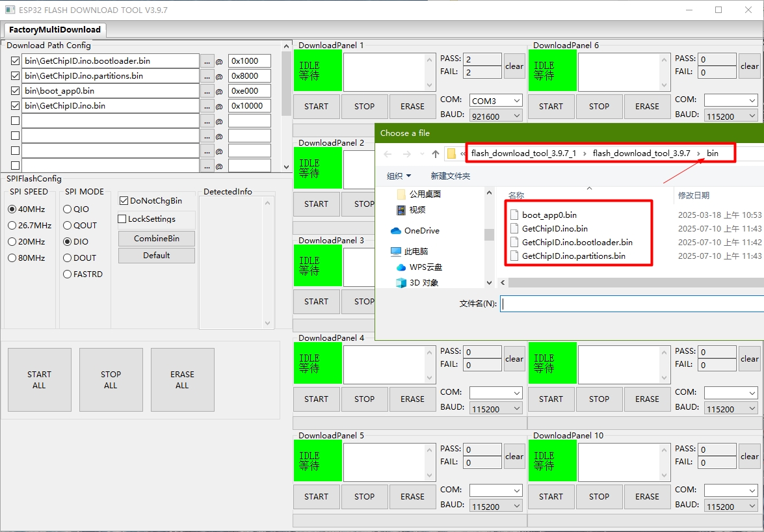Open COM3 port dropdown in DownloadPanel 1
This screenshot has height=532, width=764.
click(496, 101)
